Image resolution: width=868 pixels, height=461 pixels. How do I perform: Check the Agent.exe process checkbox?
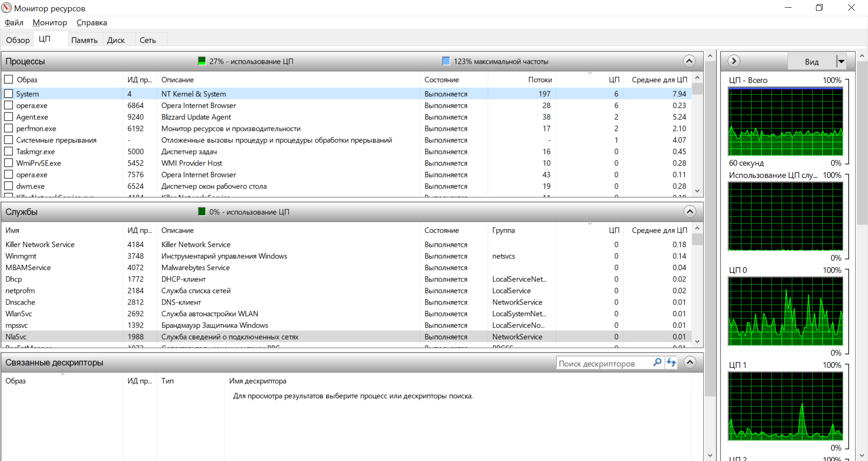tap(9, 117)
